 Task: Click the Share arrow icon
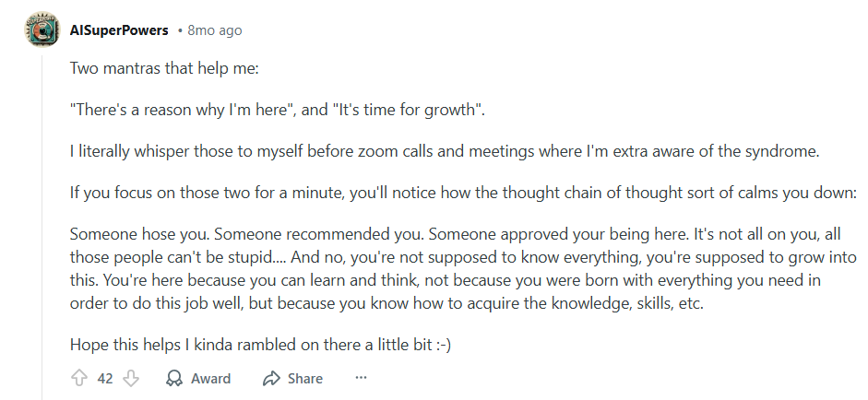point(271,378)
